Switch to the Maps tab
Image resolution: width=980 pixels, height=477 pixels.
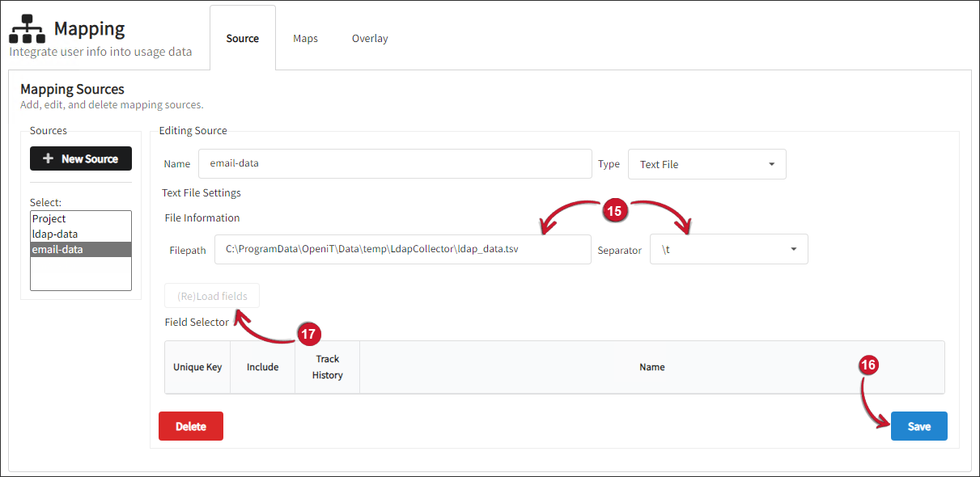tap(305, 38)
